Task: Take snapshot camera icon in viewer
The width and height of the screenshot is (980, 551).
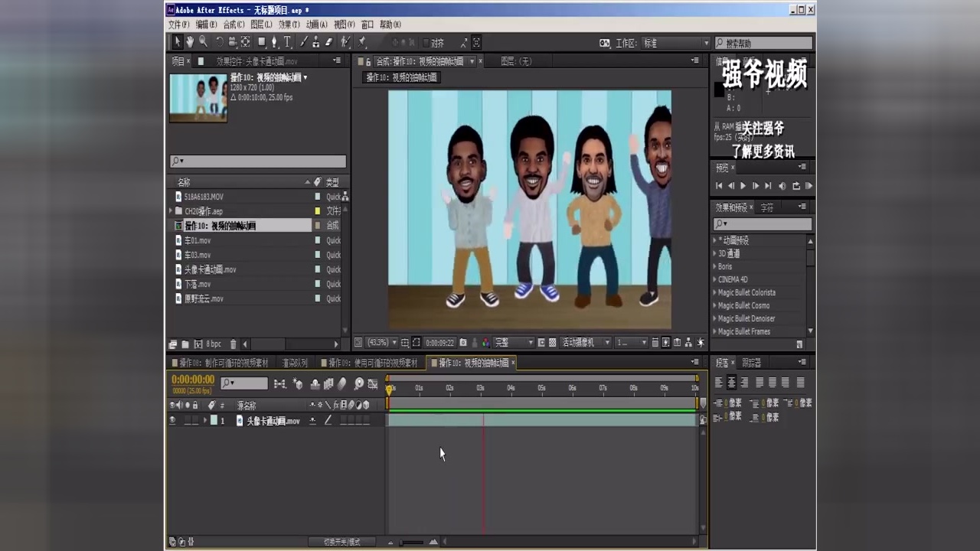Action: (463, 343)
